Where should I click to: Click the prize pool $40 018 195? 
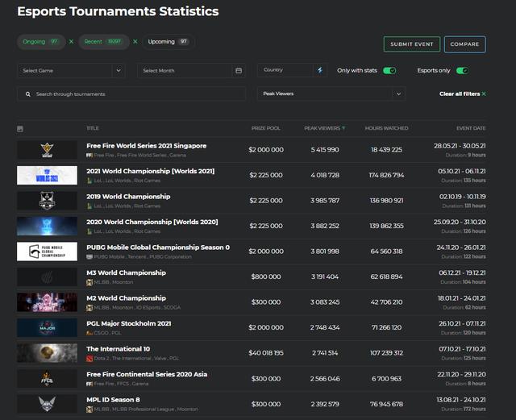(x=266, y=353)
